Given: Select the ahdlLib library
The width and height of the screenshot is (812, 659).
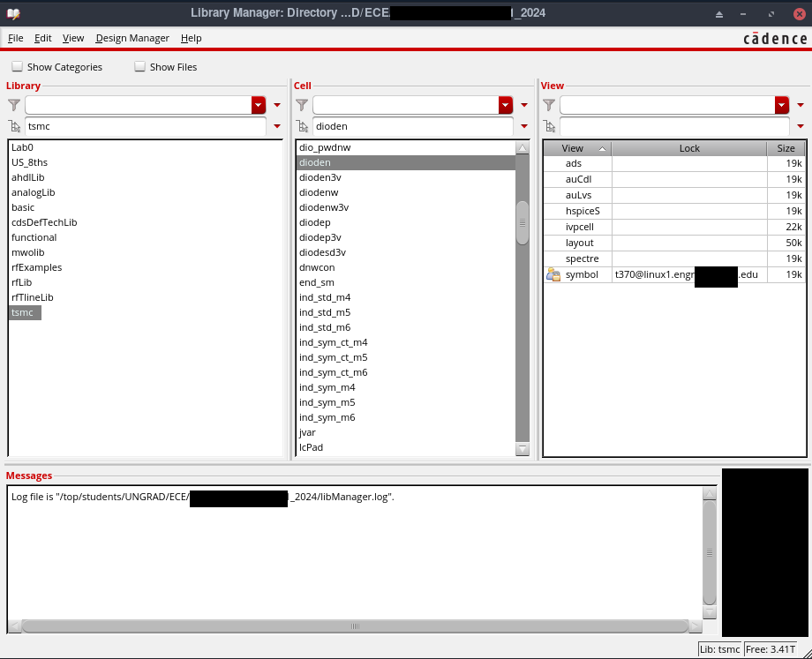Looking at the screenshot, I should pyautogui.click(x=28, y=177).
